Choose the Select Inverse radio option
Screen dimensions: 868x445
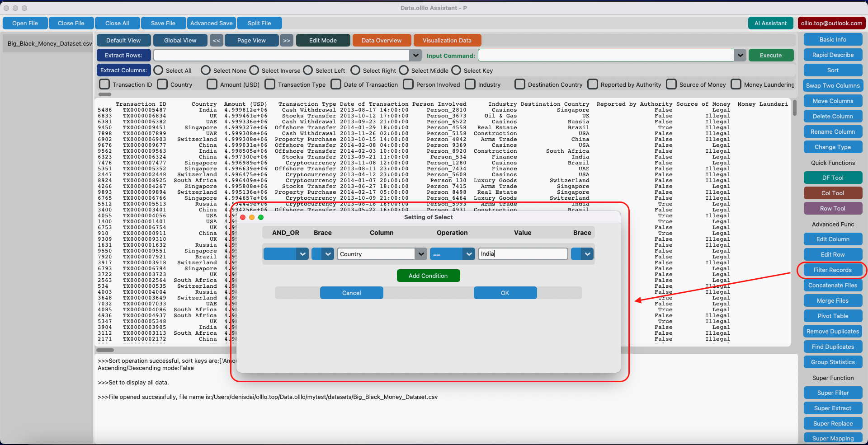(x=255, y=70)
